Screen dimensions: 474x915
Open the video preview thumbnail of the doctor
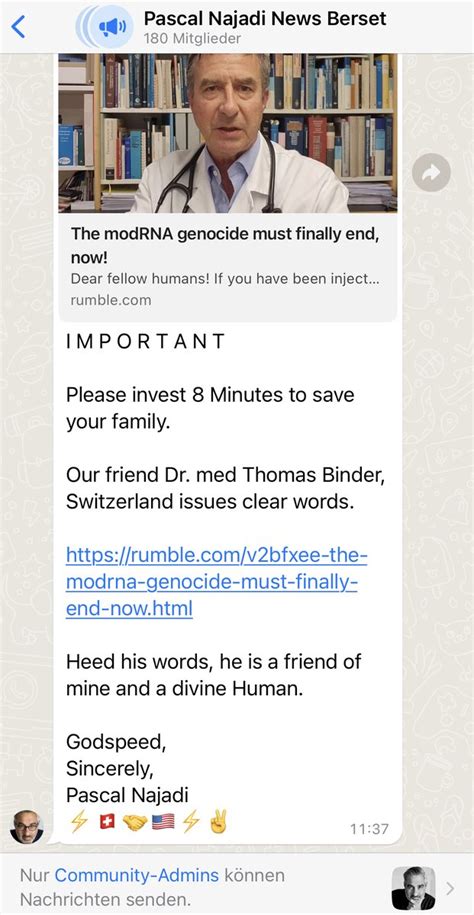coord(228,133)
